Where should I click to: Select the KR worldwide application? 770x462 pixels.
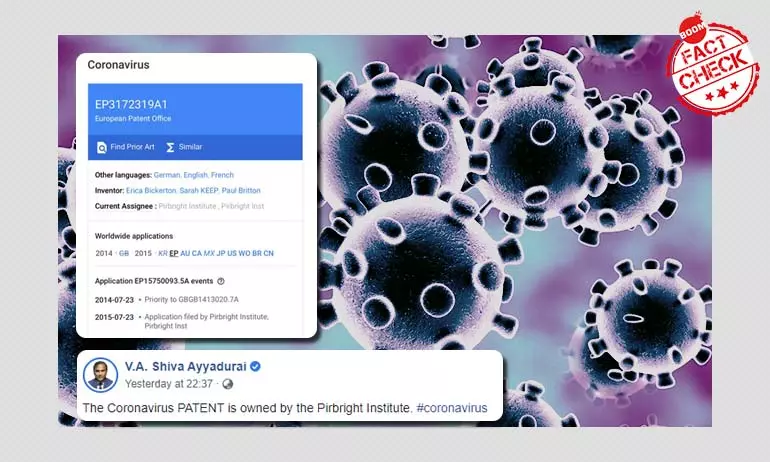(x=163, y=253)
